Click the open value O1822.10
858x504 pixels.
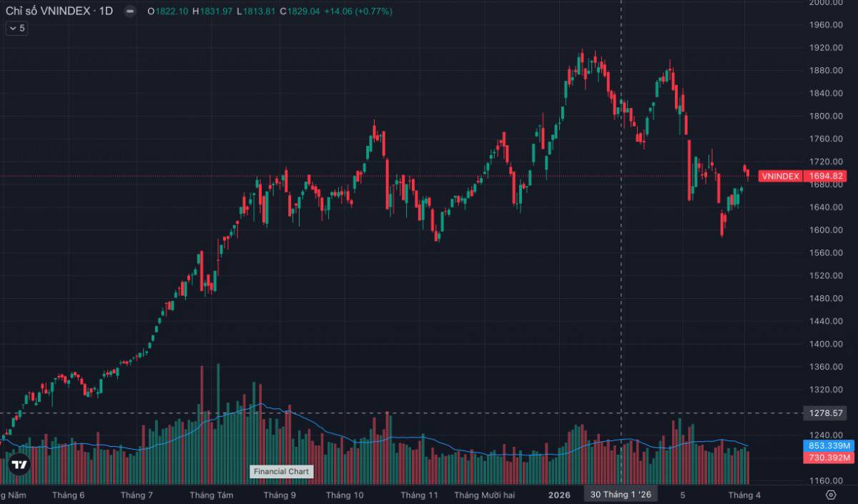[169, 11]
